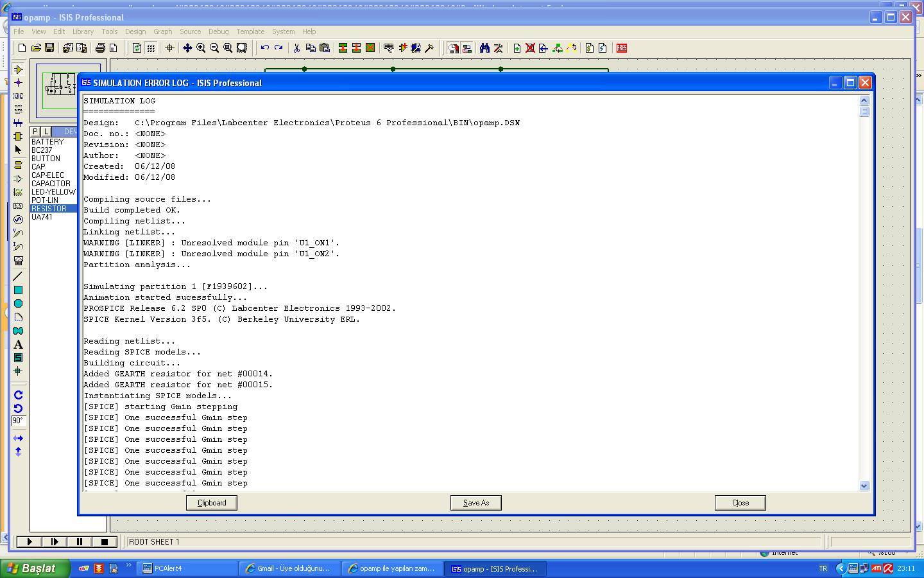
Task: Click the New sheet green plus icon
Action: pyautogui.click(x=517, y=48)
